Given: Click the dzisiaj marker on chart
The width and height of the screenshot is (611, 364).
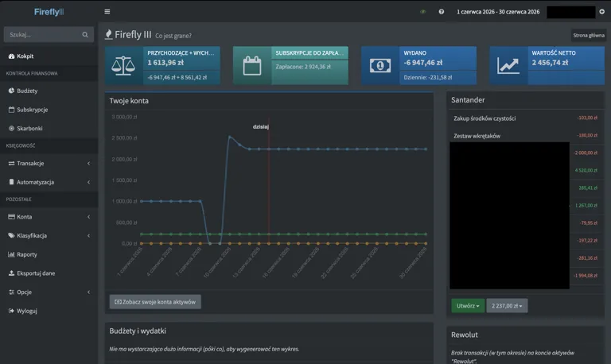Looking at the screenshot, I should point(261,127).
